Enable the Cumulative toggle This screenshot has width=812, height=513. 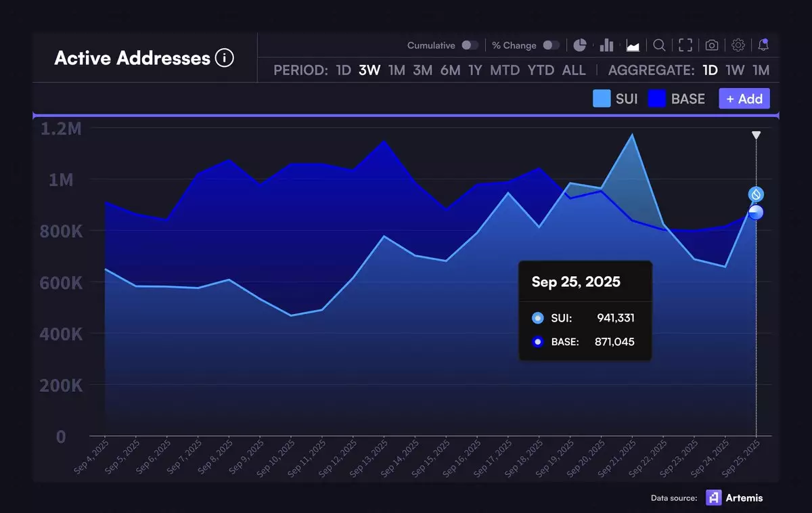coord(470,45)
